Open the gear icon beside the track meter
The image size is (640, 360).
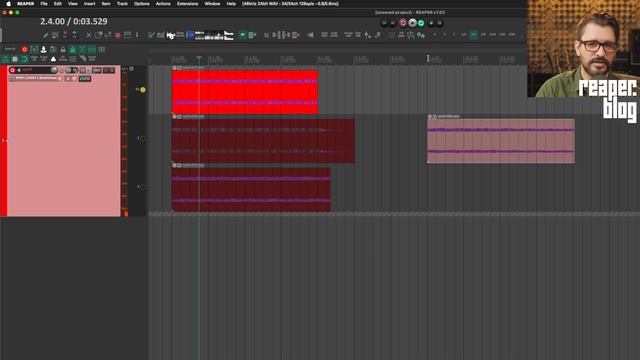tap(131, 69)
